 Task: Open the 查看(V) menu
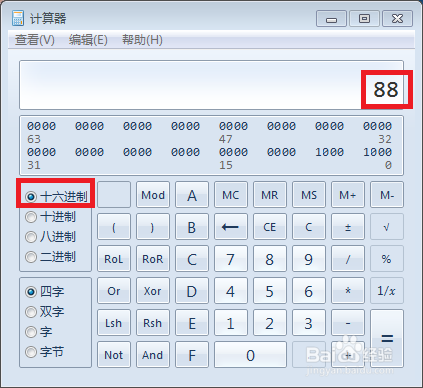35,40
